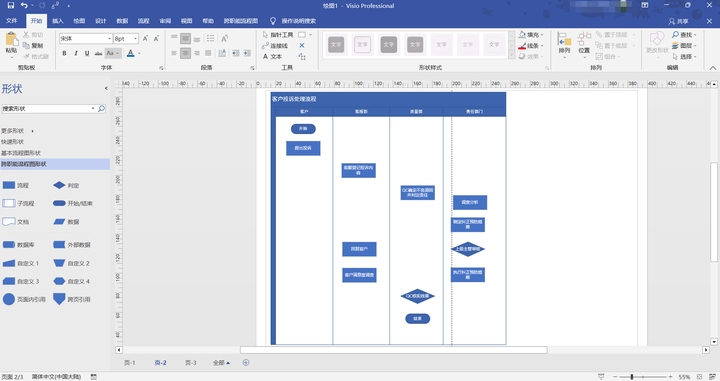720x381 pixels.
Task: Open the Quick Shapes (快速形状) stencil
Action: (12, 142)
